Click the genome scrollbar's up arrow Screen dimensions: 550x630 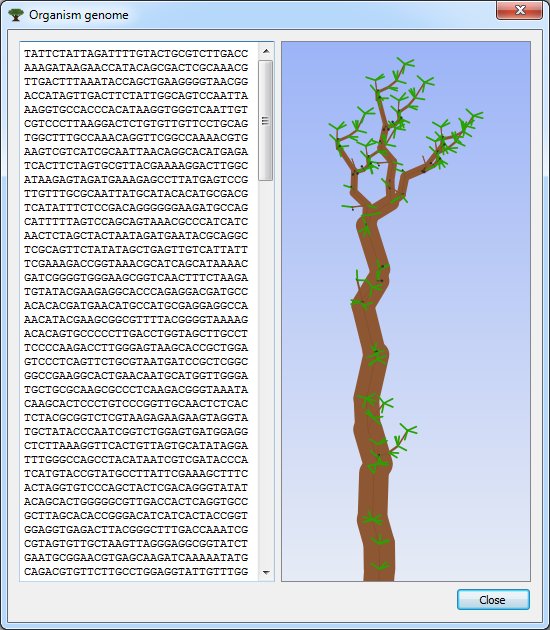(x=266, y=51)
